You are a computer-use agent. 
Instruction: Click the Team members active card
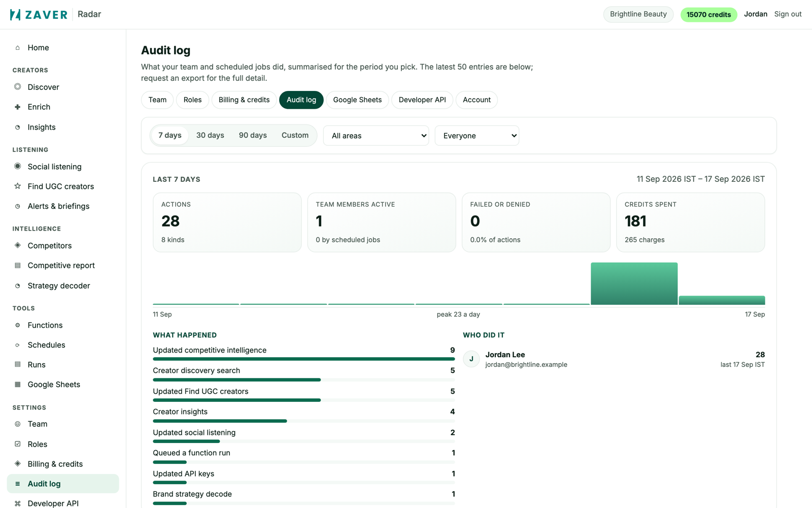pos(382,222)
